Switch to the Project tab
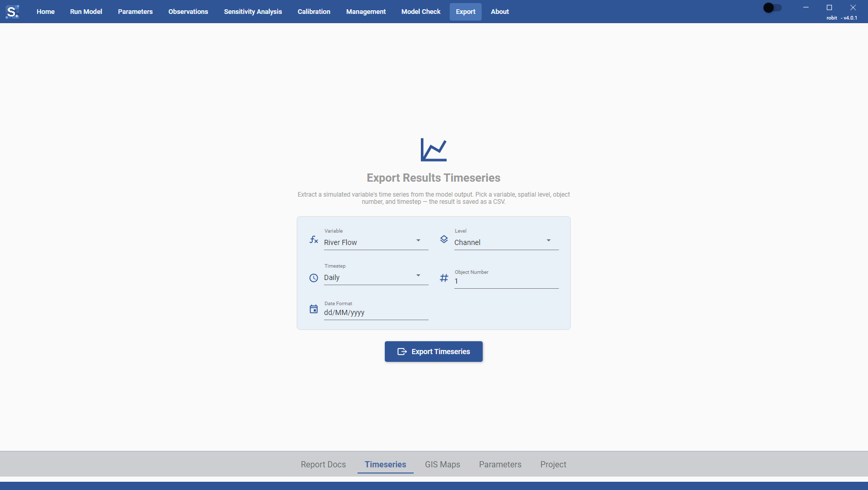Screen dimensions: 868x490 [553, 464]
